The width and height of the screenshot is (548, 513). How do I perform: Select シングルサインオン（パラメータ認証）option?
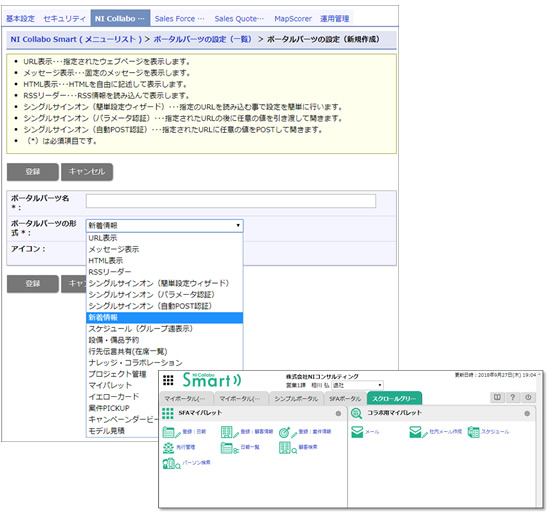(x=164, y=295)
